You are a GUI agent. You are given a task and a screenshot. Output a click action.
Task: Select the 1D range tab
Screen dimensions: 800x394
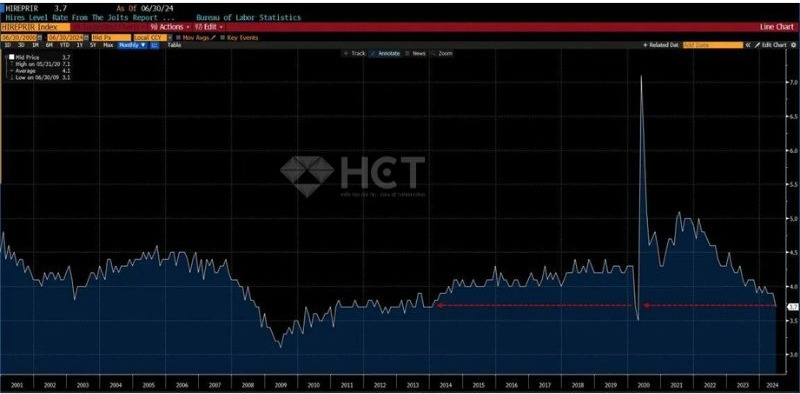[7, 45]
